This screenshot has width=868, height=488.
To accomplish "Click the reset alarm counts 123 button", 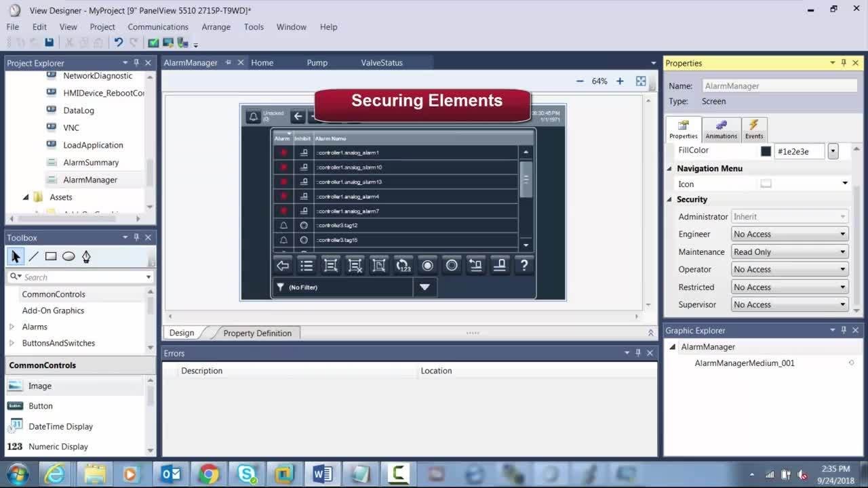I will 403,266.
